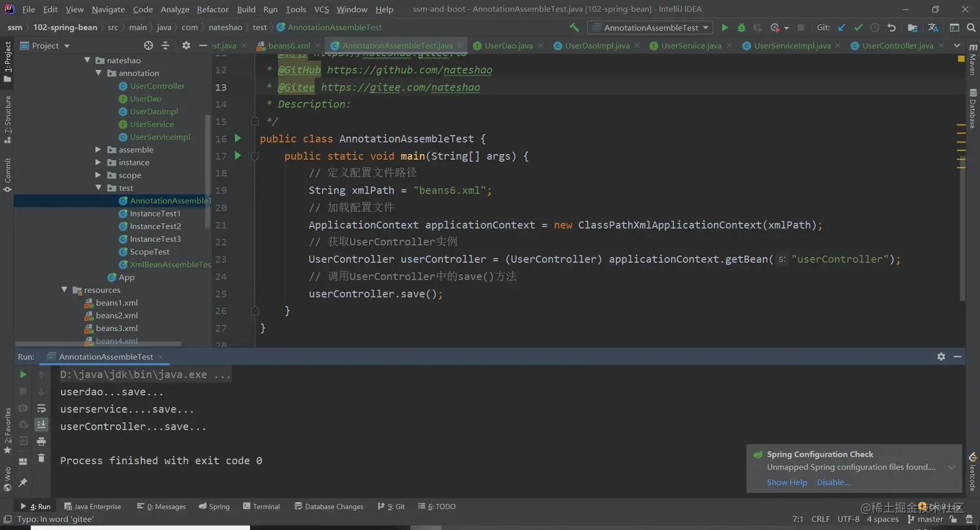Click the tool windows quick access icon in status bar
Screen dimensions: 980x530
(8, 519)
